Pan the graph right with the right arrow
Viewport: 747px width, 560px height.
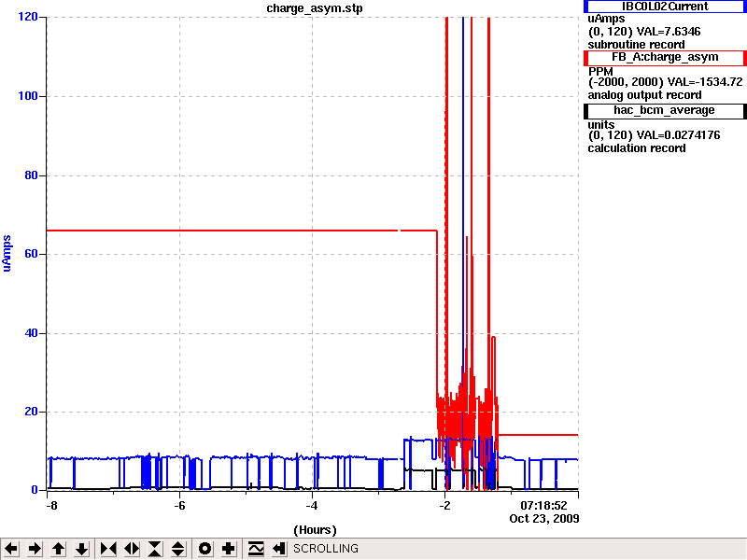35,549
